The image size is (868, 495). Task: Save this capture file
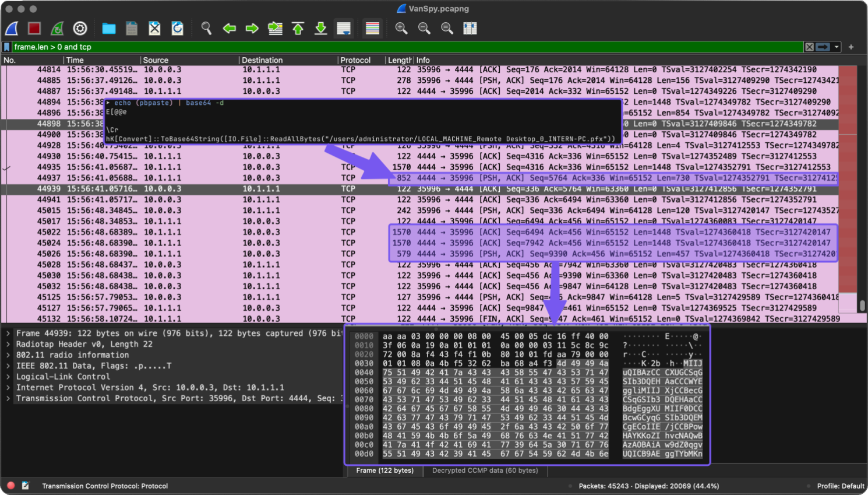point(132,28)
